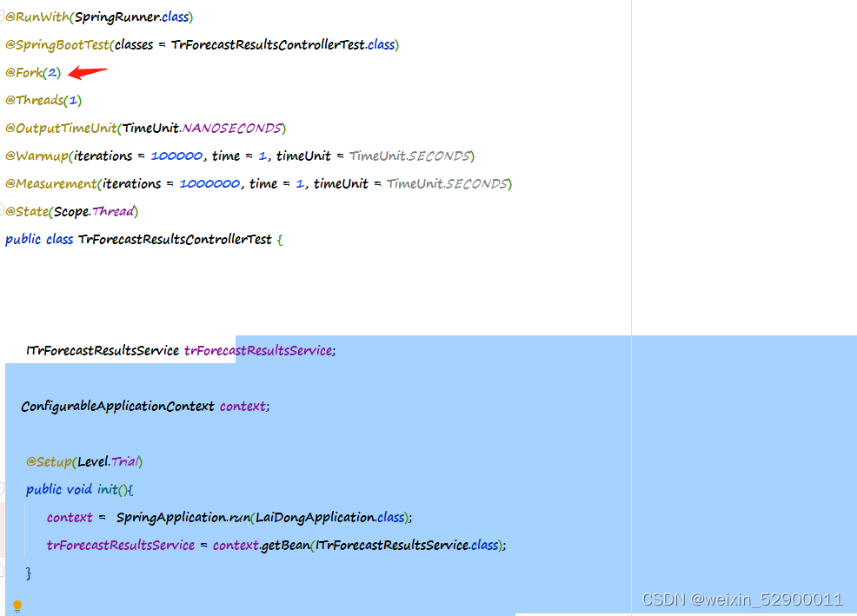Click the @SpringBootTest annotation
This screenshot has width=857, height=616.
coord(57,45)
